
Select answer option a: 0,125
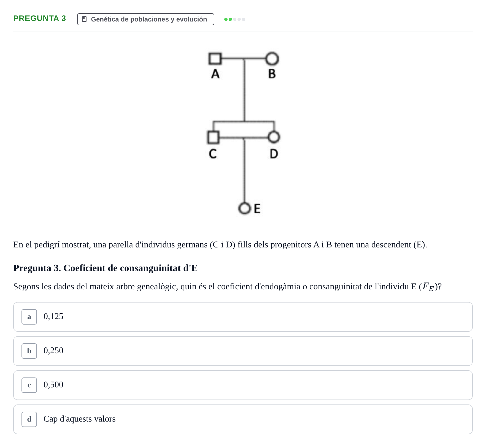click(x=243, y=317)
